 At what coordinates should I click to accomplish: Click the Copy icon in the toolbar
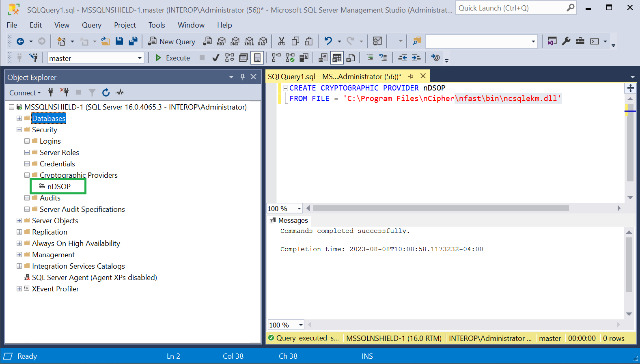click(295, 41)
